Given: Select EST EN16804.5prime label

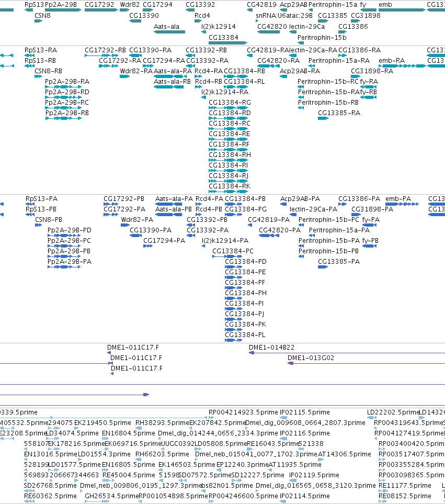Looking at the screenshot, I should 129,433.
